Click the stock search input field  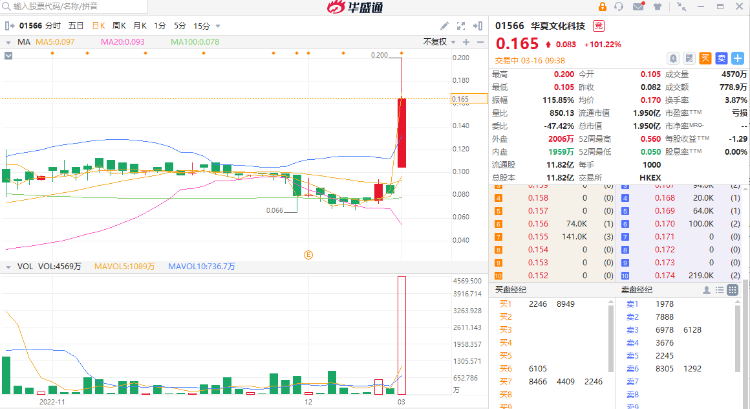tap(74, 6)
